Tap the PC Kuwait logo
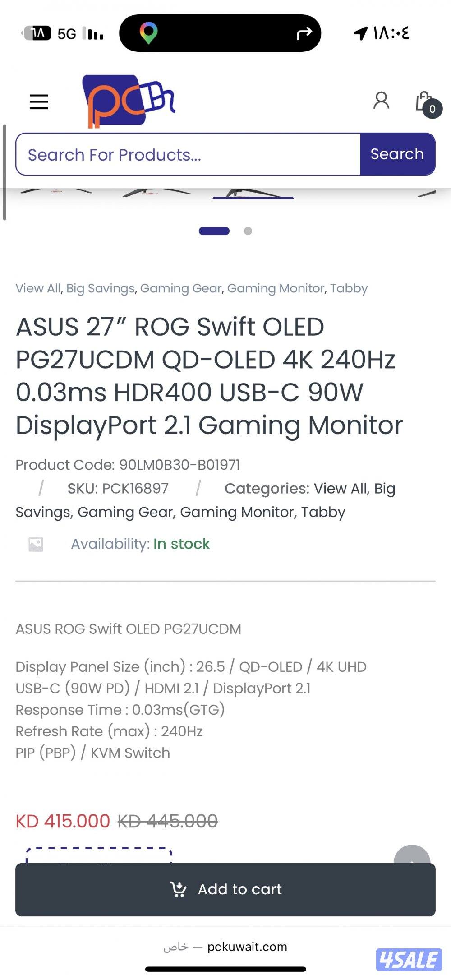Image resolution: width=451 pixels, height=980 pixels. [129, 101]
